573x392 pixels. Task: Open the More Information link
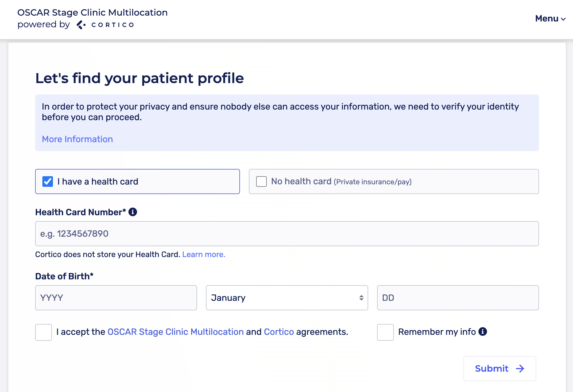pyautogui.click(x=77, y=139)
